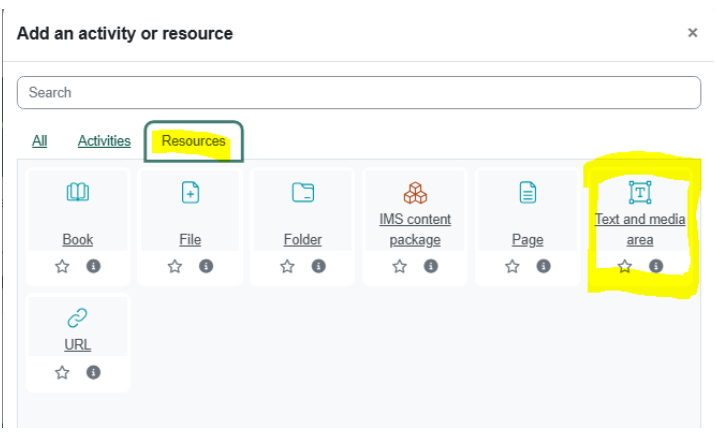Select the Text and media area icon
This screenshot has width=717, height=437.
tap(639, 192)
